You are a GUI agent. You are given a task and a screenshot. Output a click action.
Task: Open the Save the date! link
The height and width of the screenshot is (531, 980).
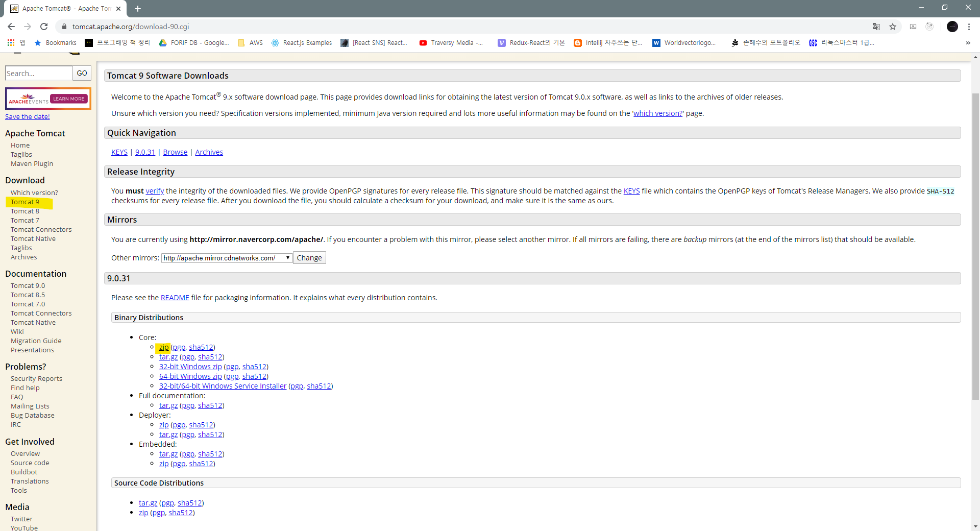pyautogui.click(x=28, y=116)
